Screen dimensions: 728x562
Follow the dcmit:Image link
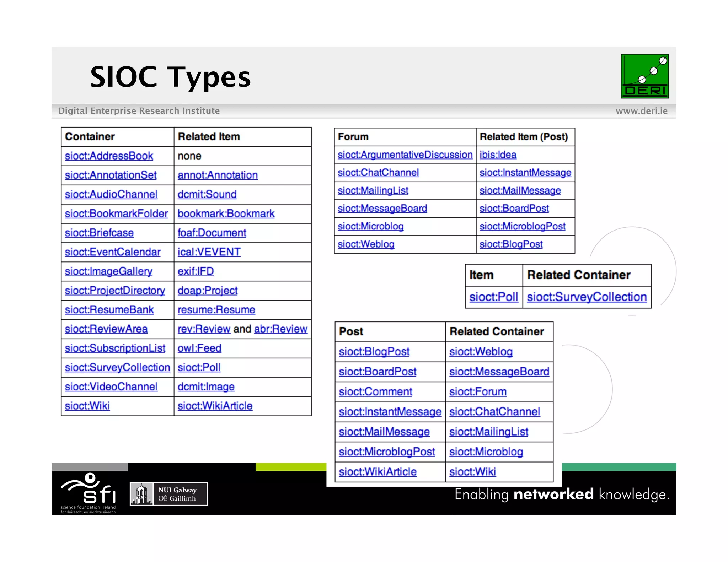pyautogui.click(x=206, y=387)
